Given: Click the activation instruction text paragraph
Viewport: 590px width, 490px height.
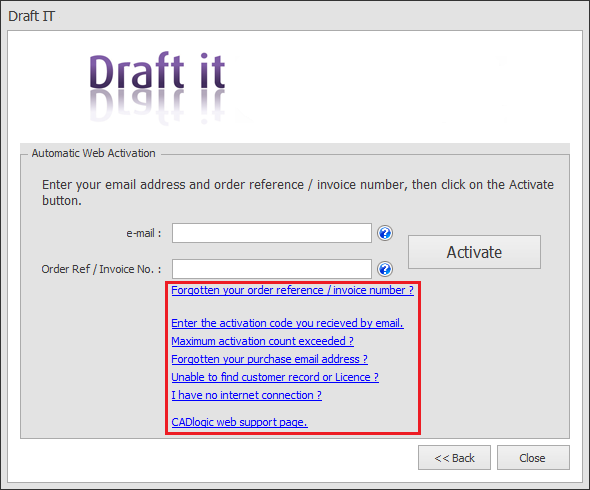Looking at the screenshot, I should [298, 192].
